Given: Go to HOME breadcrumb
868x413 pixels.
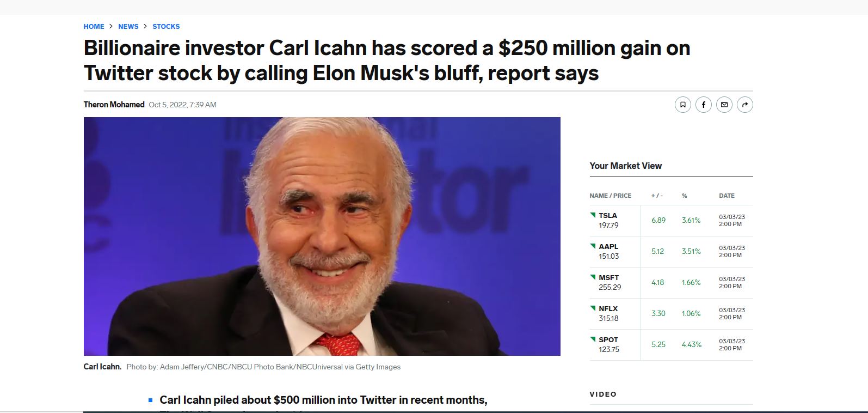Looking at the screenshot, I should point(94,26).
